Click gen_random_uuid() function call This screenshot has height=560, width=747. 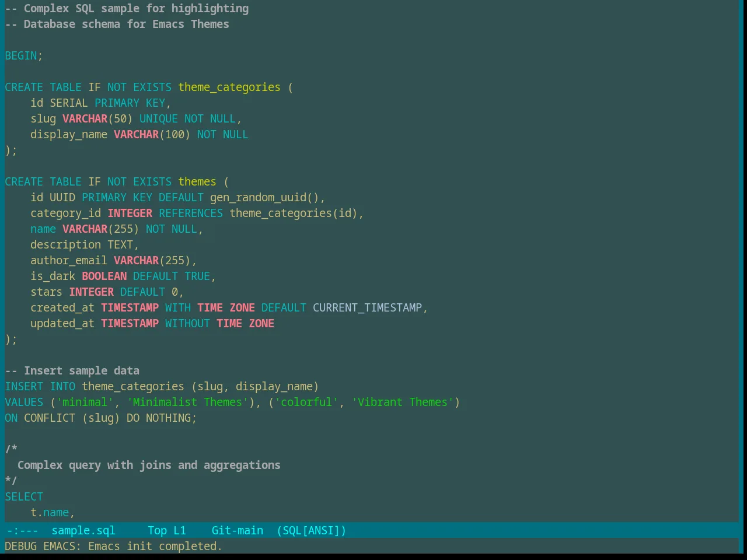click(x=265, y=197)
